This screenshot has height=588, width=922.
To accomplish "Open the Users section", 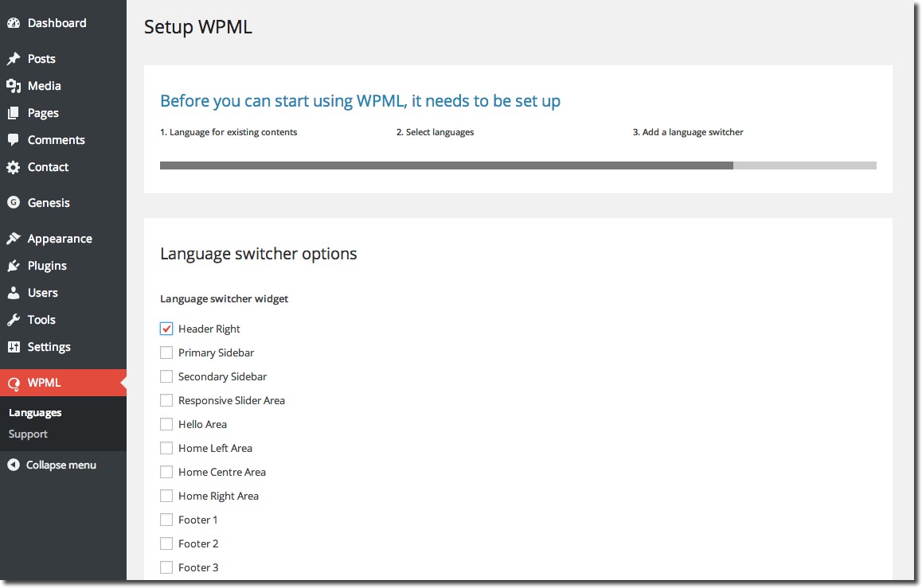I will 42,292.
